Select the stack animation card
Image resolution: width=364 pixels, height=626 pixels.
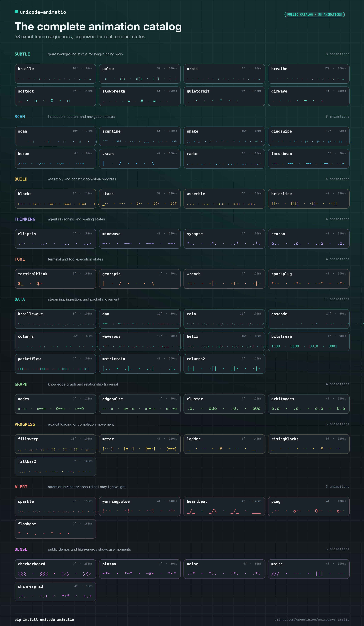pyautogui.click(x=140, y=199)
